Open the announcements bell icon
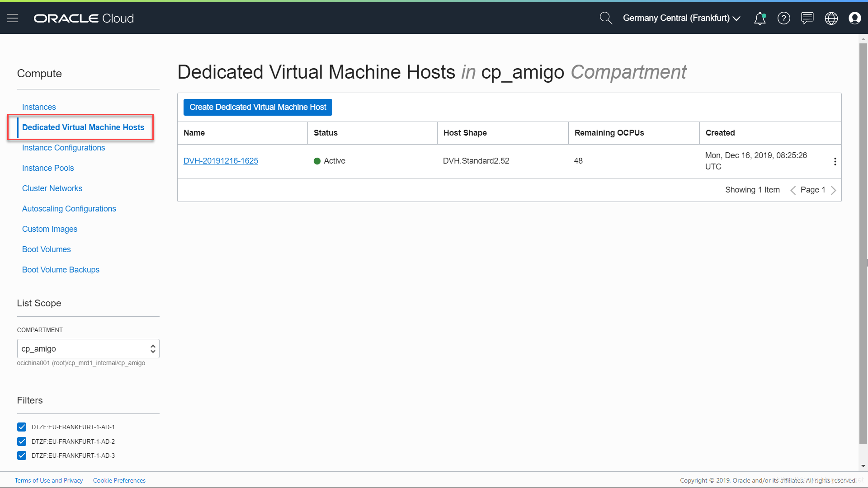Image resolution: width=868 pixels, height=488 pixels. click(x=760, y=18)
